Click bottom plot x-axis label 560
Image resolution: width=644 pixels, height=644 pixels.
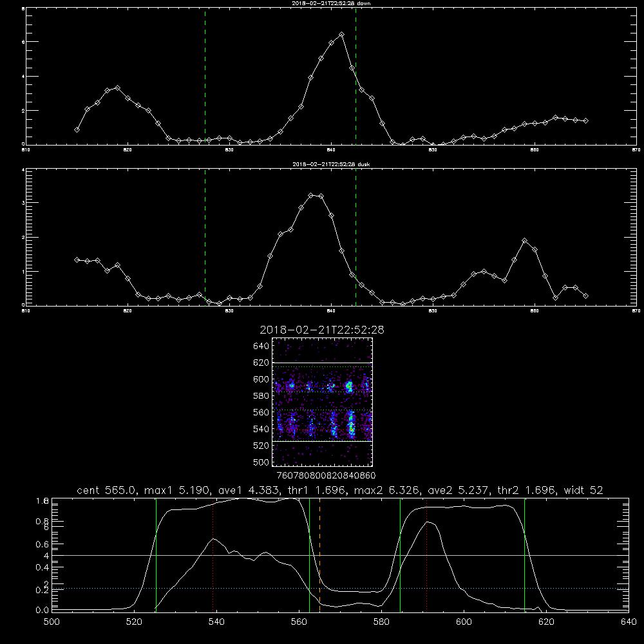coord(299,622)
